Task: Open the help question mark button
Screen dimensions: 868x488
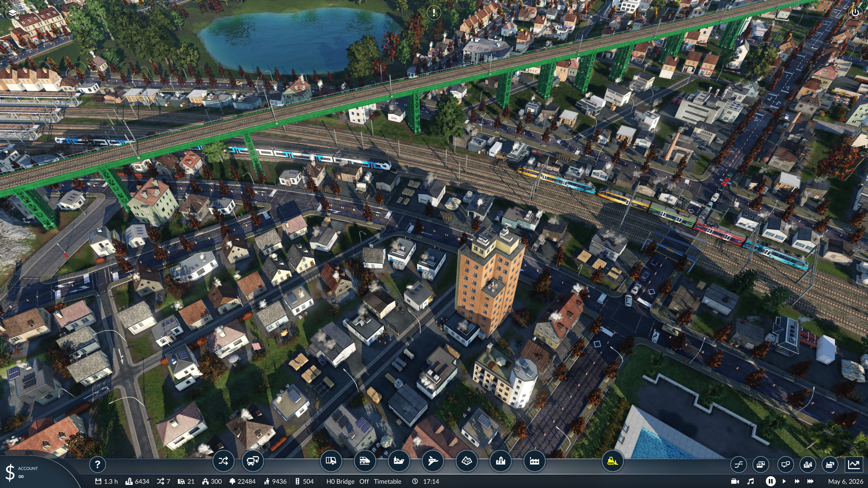Action: tap(97, 465)
